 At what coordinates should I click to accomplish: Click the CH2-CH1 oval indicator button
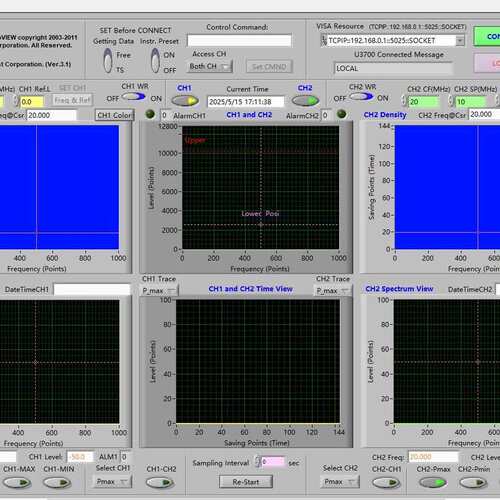click(386, 483)
